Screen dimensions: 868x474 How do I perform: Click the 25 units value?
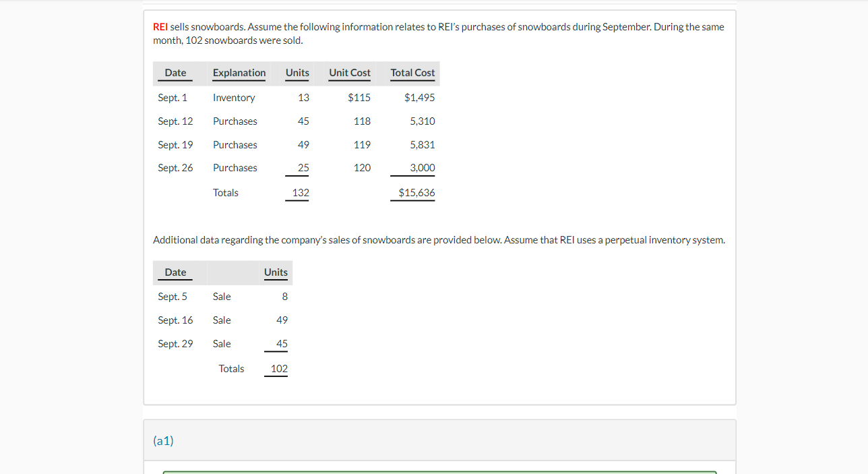point(303,168)
